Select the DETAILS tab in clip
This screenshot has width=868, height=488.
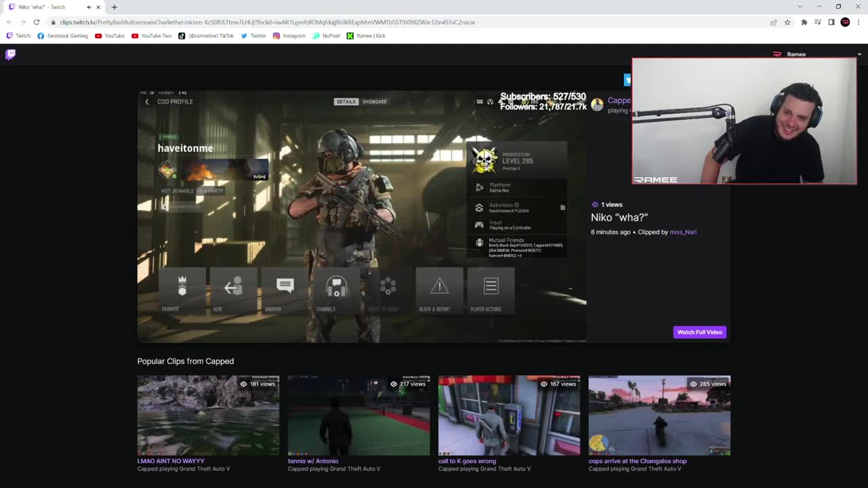346,102
